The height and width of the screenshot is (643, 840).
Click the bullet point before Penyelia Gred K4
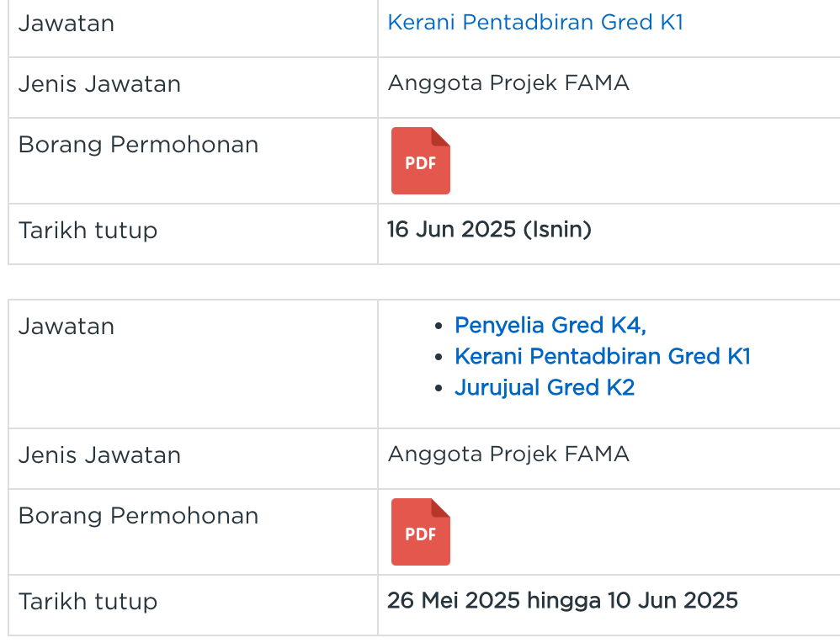(x=438, y=327)
